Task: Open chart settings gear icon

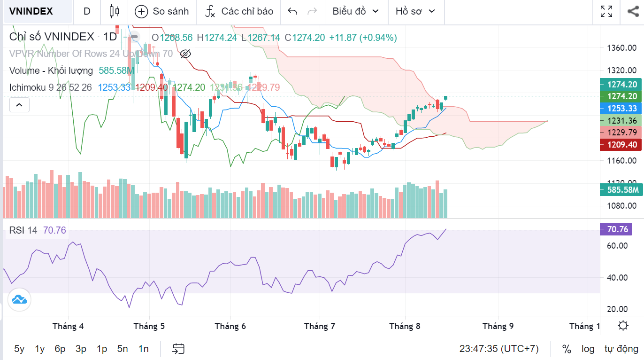Action: pos(623,326)
